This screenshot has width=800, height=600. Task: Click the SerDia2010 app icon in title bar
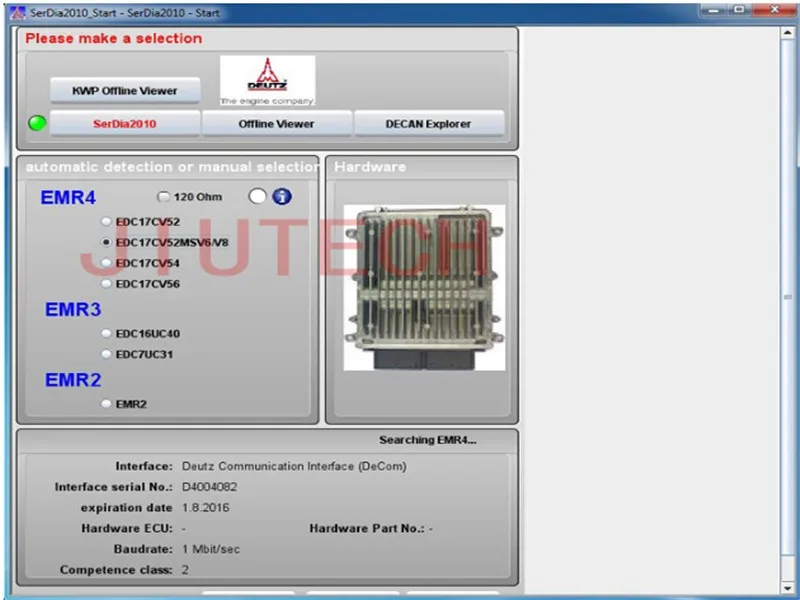[x=9, y=12]
